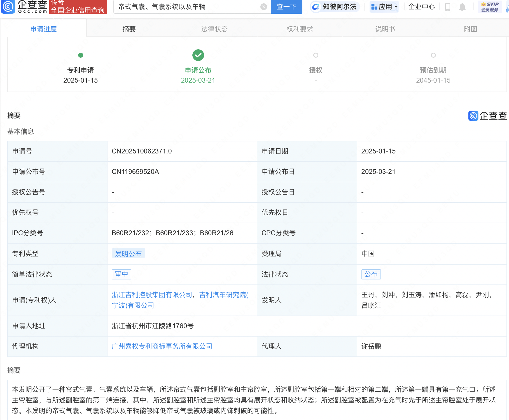The width and height of the screenshot is (509, 420).
Task: Switch to the 说明书 tab
Action: [x=385, y=29]
